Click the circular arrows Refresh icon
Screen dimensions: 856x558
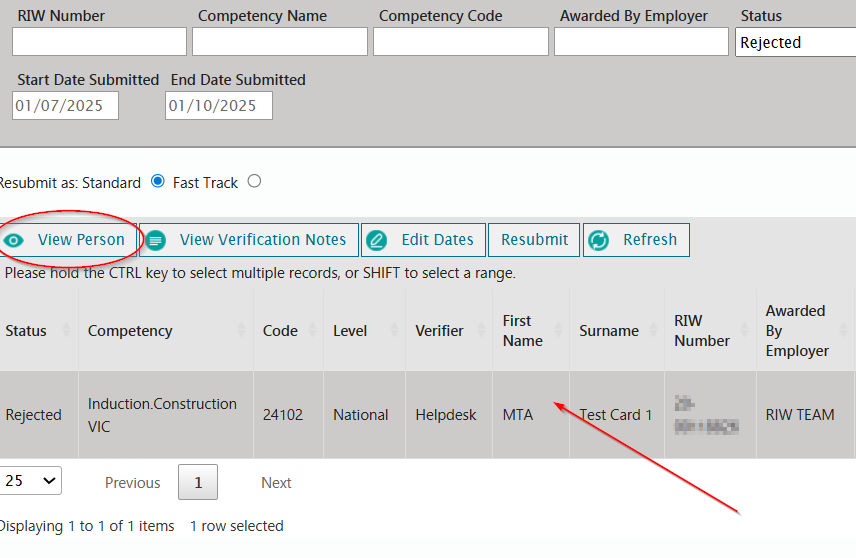pyautogui.click(x=598, y=240)
